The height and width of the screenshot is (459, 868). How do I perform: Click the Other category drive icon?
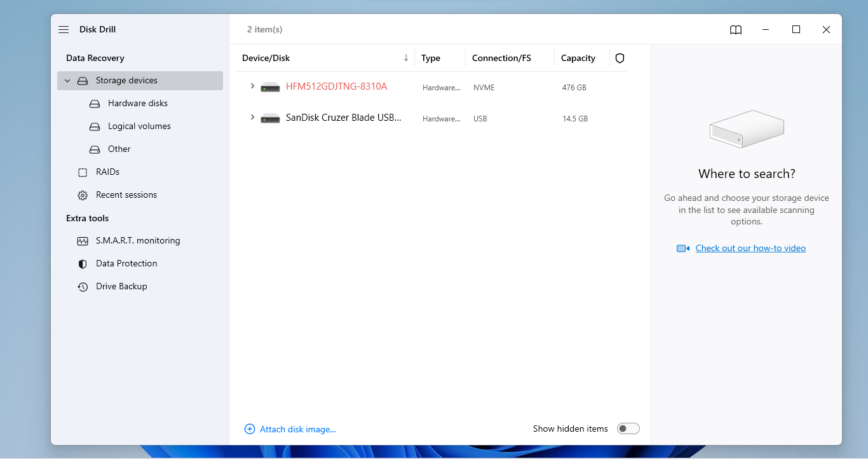95,149
